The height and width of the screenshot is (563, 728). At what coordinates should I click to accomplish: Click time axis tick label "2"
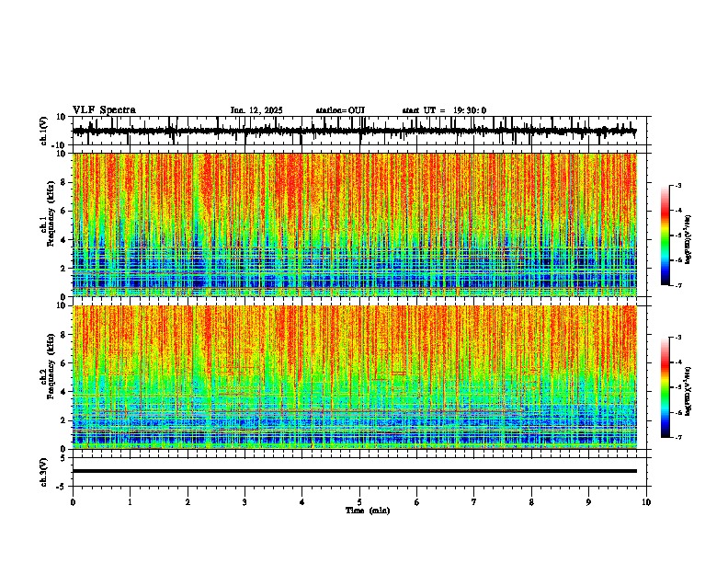tap(188, 502)
